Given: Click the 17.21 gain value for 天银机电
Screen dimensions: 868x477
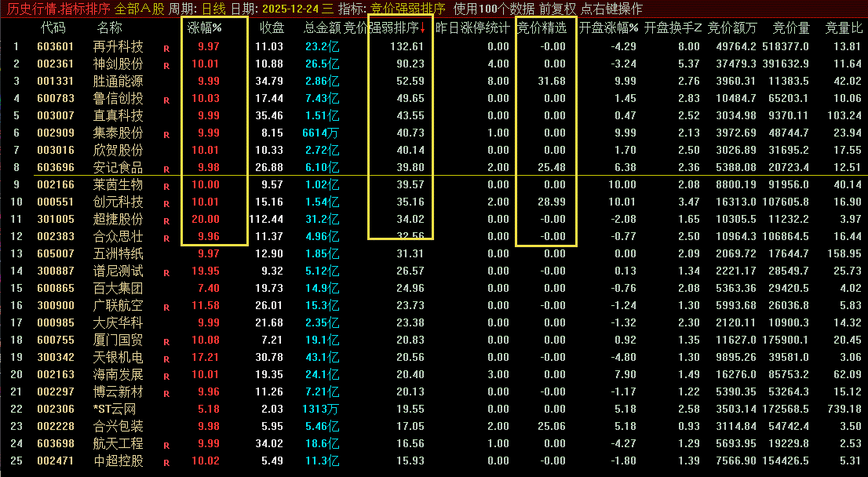Looking at the screenshot, I should pyautogui.click(x=206, y=357).
